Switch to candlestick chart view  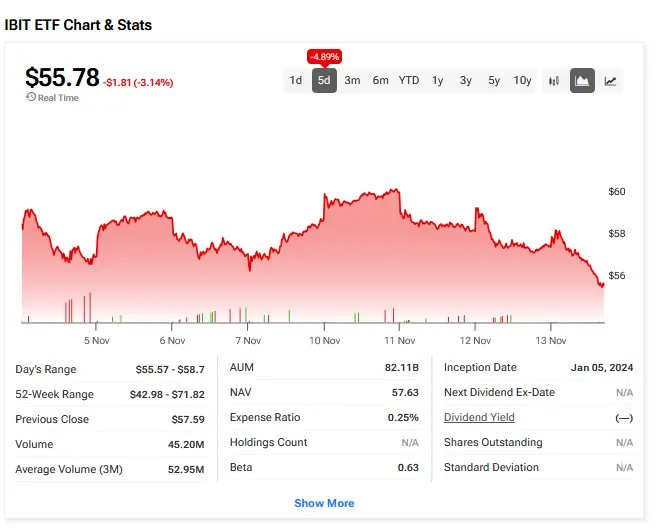click(554, 81)
